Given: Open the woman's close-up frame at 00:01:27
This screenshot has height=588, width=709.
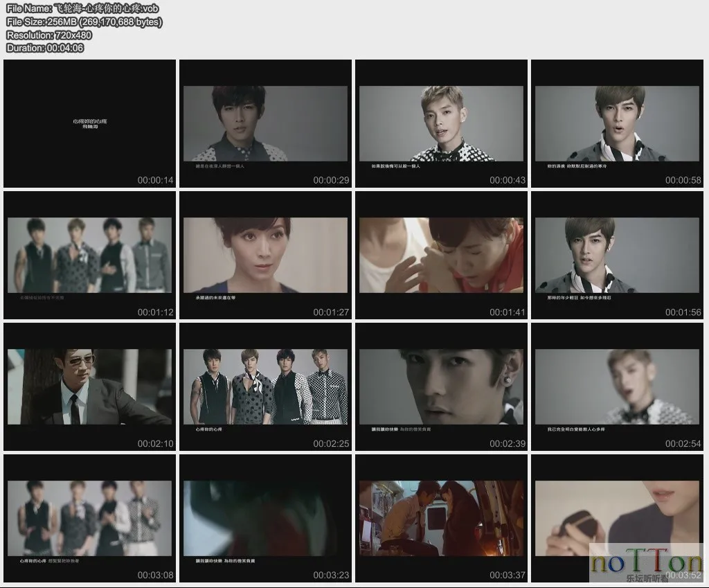Looking at the screenshot, I should (266, 255).
